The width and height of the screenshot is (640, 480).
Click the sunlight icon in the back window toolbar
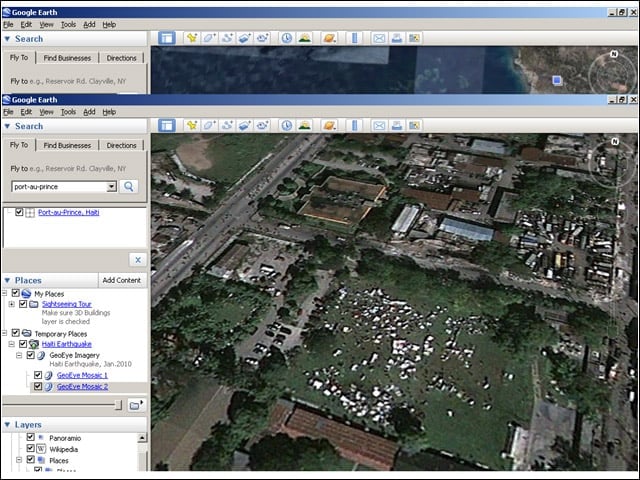[x=304, y=38]
